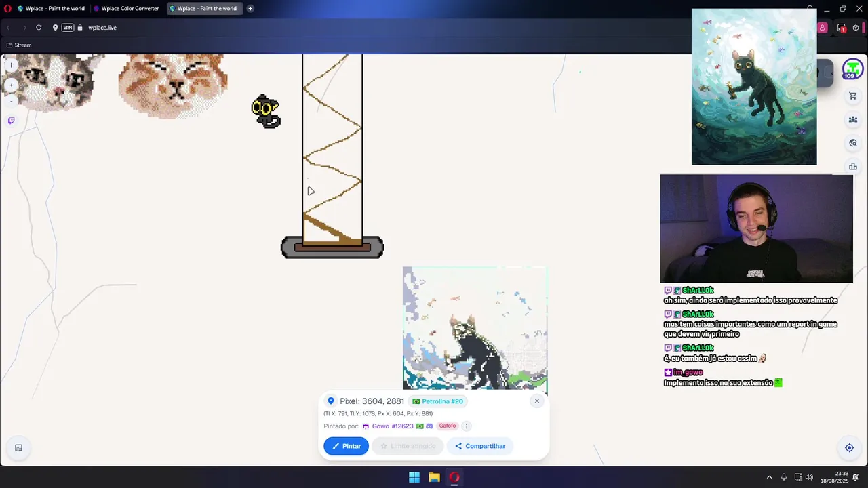868x488 pixels.
Task: Click the Opera taskbar icon
Action: 454,477
